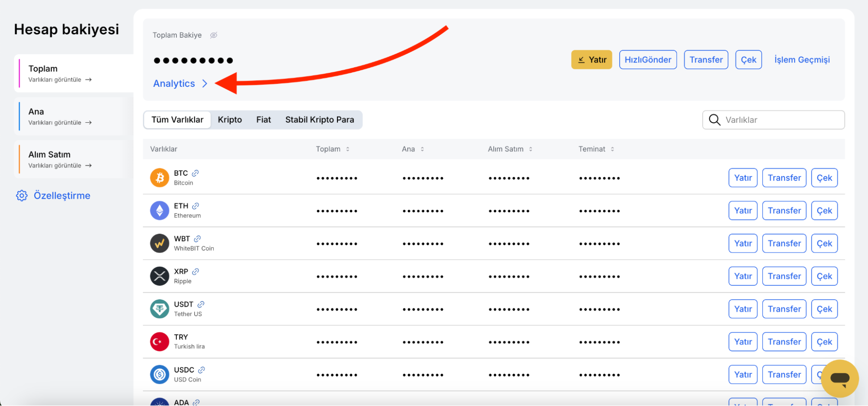Click the Ethereum coin icon
This screenshot has width=868, height=406.
[x=159, y=211]
